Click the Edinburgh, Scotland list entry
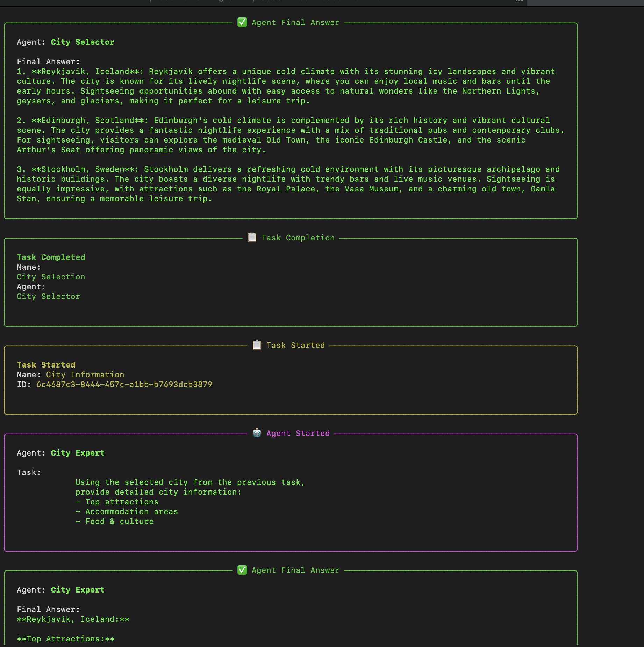 90,120
